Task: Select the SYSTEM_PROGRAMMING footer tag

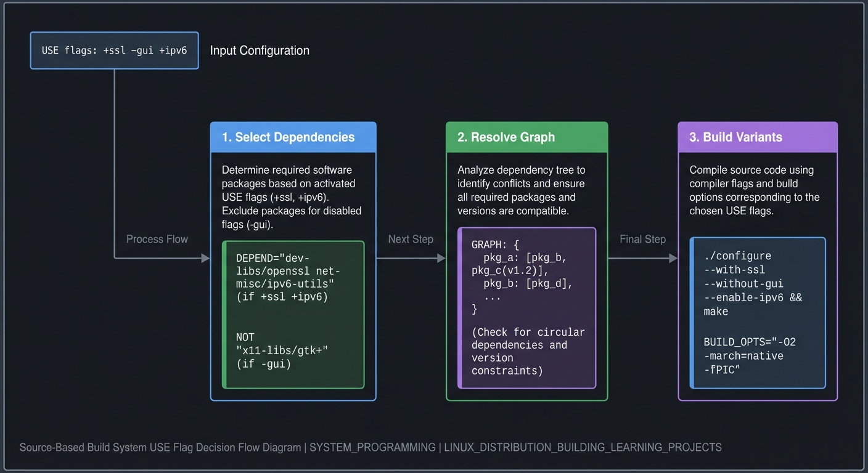Action: [x=372, y=447]
